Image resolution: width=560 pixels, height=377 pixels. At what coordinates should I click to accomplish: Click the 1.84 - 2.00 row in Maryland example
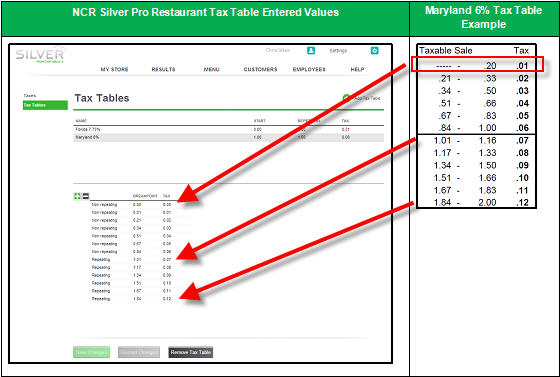coord(476,202)
